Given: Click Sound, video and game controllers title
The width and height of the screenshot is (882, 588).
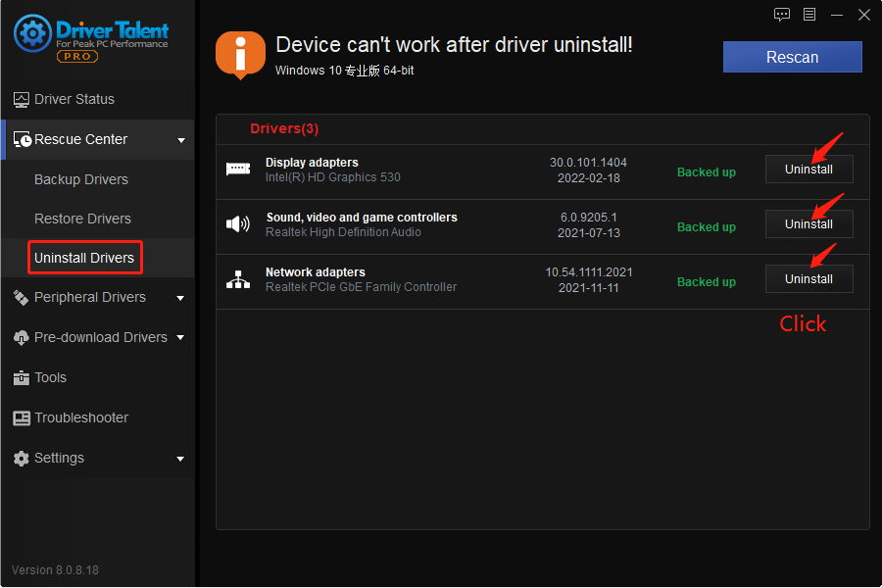Looking at the screenshot, I should coord(362,218).
